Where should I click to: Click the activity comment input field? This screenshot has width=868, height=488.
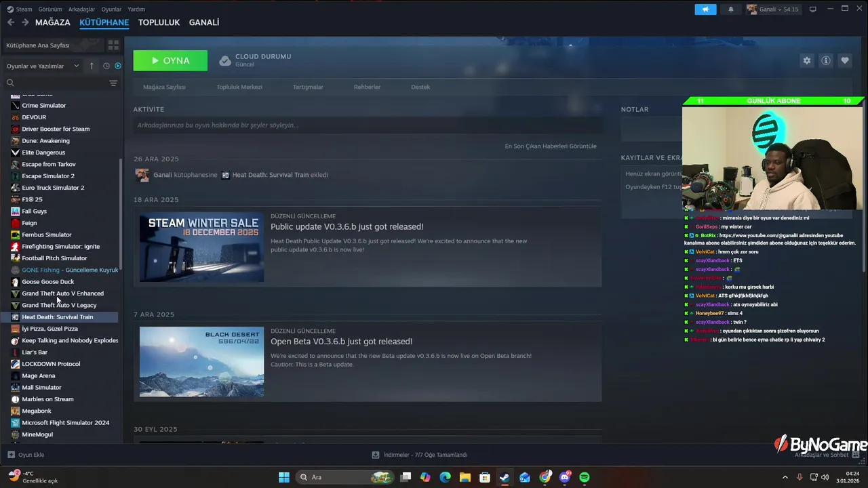368,125
